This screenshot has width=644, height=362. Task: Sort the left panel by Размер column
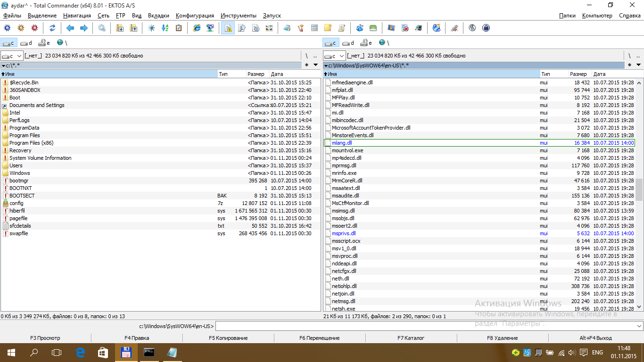pyautogui.click(x=258, y=74)
